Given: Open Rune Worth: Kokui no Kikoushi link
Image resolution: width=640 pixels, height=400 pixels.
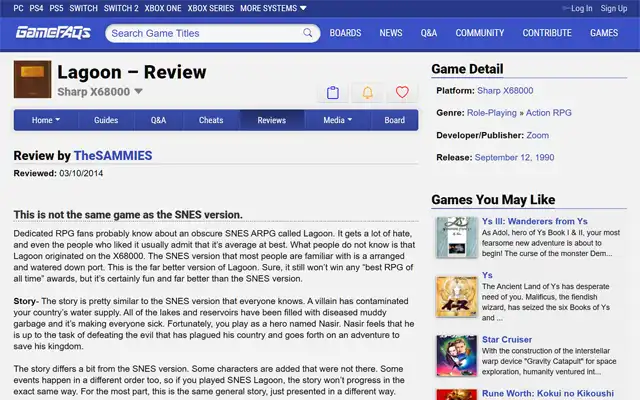Looking at the screenshot, I should pos(548,393).
